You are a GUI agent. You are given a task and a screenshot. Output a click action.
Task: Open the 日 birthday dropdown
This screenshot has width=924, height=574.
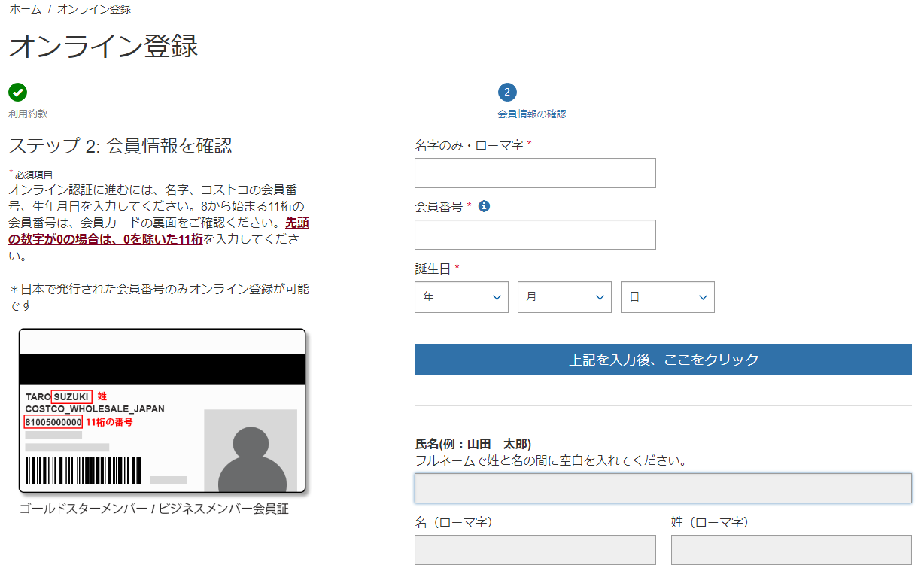[667, 297]
